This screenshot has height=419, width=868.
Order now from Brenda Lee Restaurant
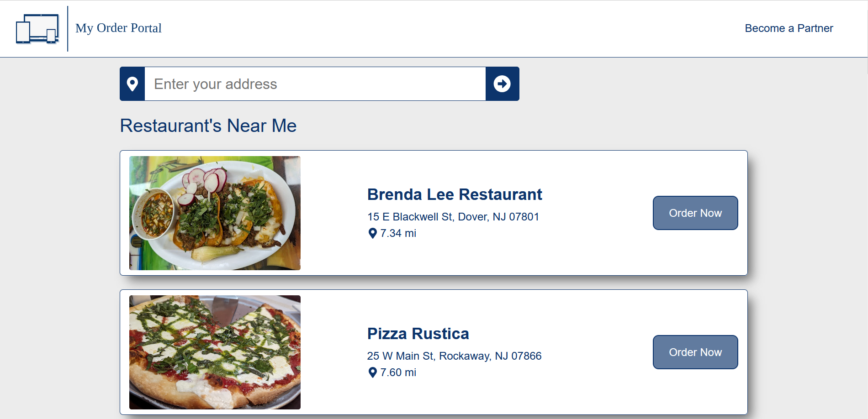click(x=695, y=213)
